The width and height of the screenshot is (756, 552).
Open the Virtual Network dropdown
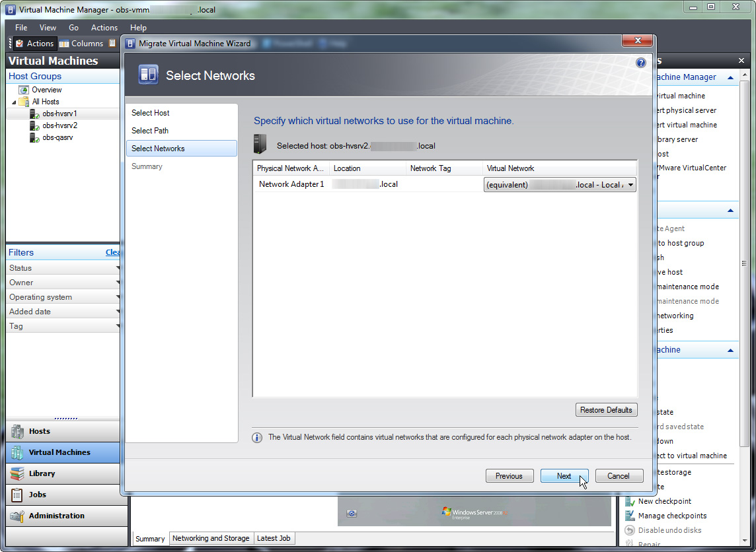[x=632, y=185]
